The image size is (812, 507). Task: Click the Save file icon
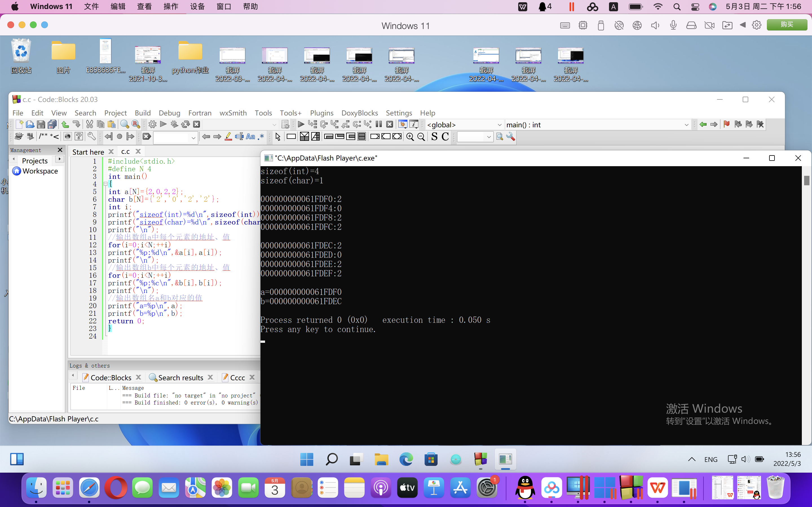(x=41, y=124)
